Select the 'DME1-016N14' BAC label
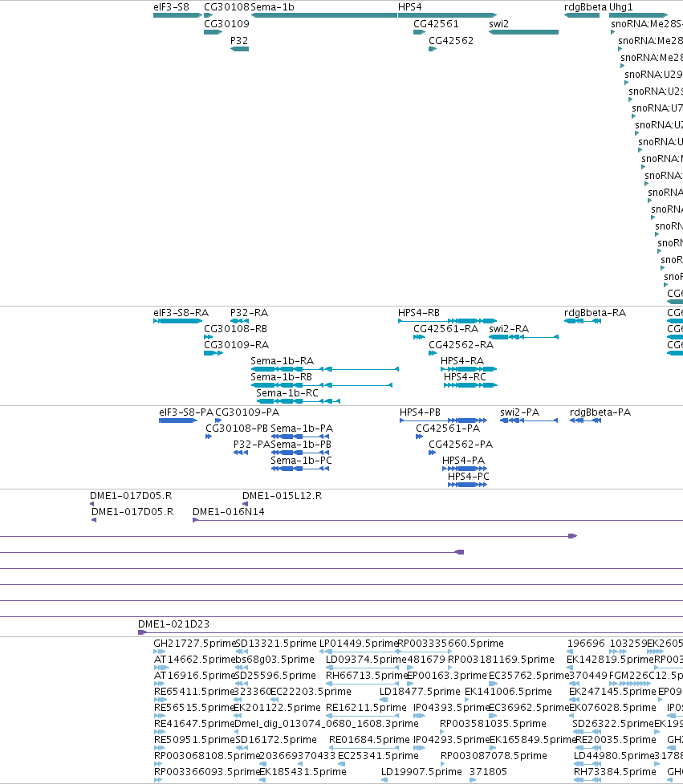This screenshot has width=683, height=784. 229,511
